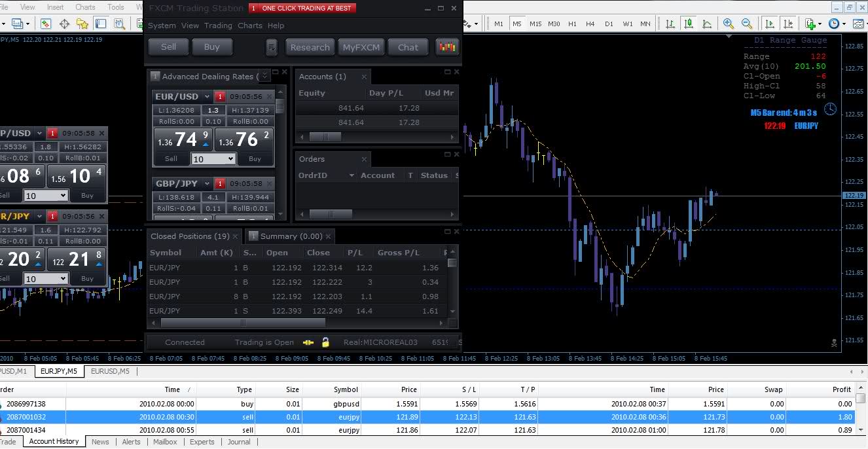Switch to the Summary (0.00) tab
Image resolution: width=868 pixels, height=449 pixels.
291,236
